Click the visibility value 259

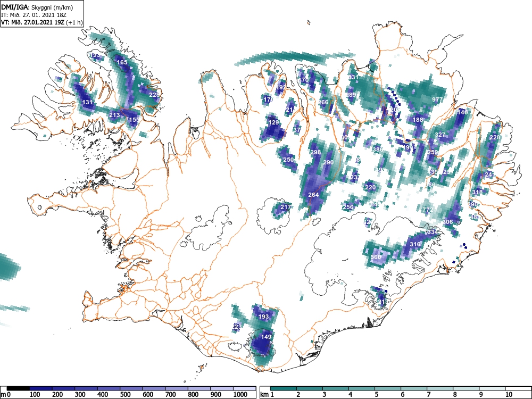click(433, 152)
